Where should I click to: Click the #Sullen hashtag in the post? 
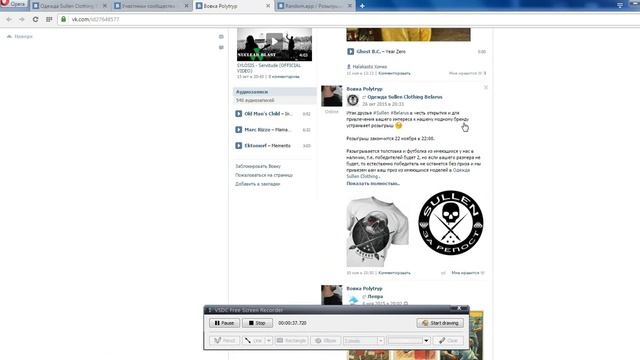pos(381,113)
